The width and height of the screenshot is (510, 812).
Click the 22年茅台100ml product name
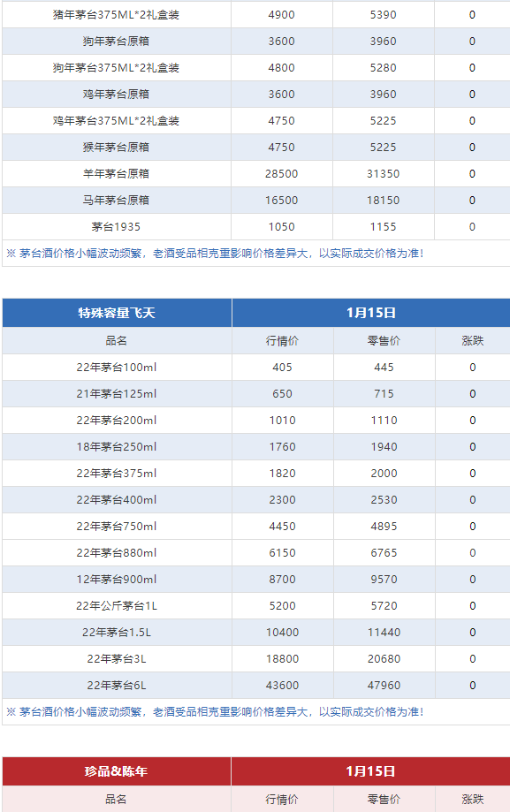[117, 368]
